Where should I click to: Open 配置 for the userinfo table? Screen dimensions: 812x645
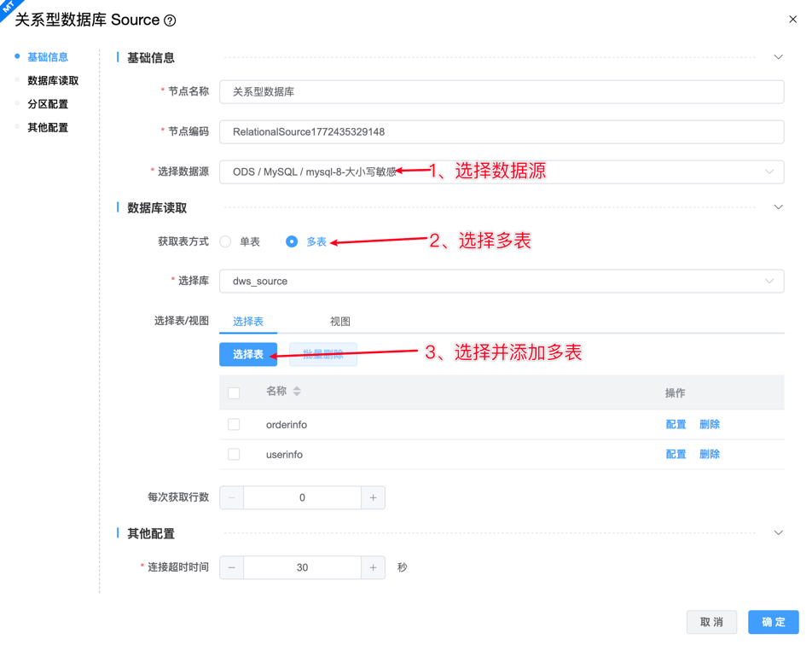tap(676, 455)
